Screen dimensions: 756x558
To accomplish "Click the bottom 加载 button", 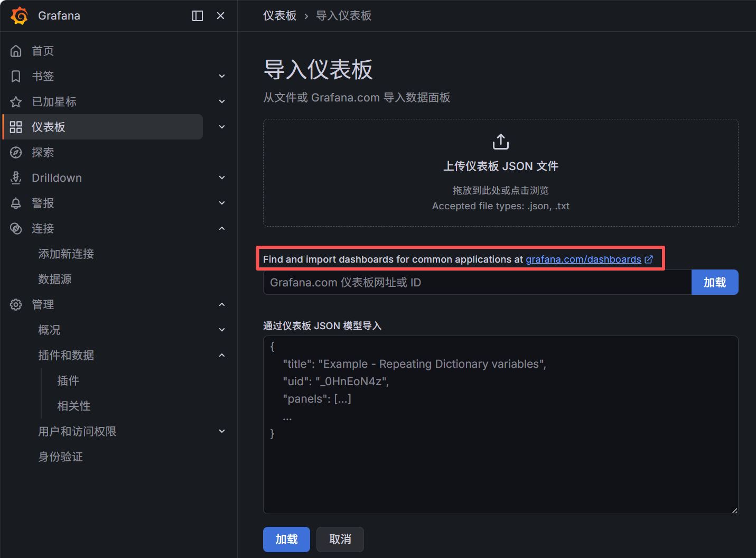I will tap(286, 539).
